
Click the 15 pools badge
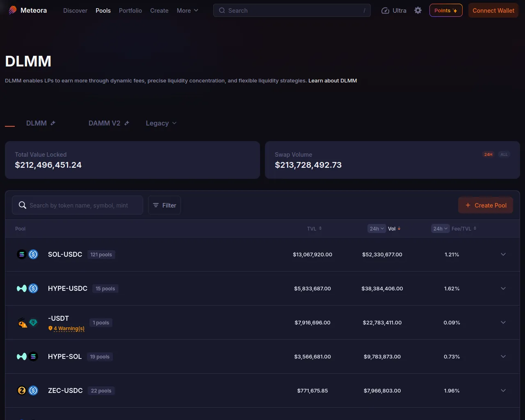(105, 288)
